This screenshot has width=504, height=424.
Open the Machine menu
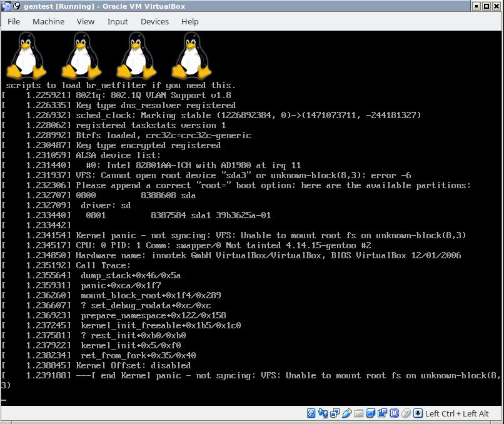point(48,21)
